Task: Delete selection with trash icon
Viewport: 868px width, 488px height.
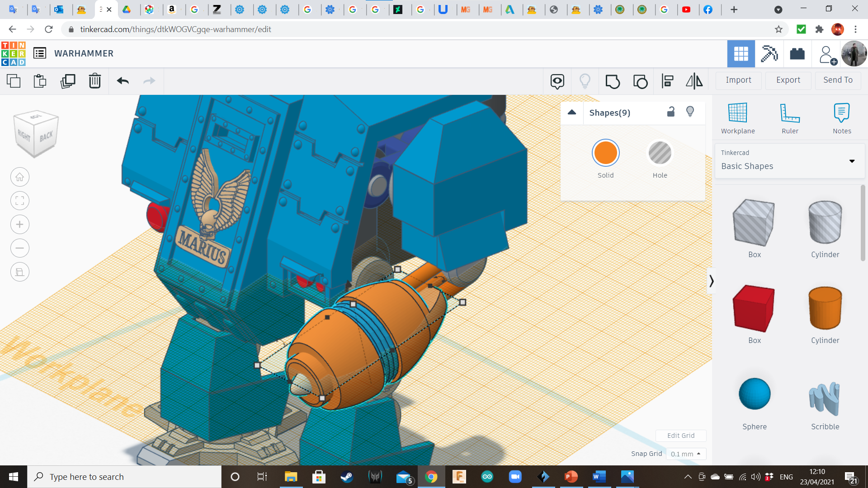Action: (x=95, y=81)
